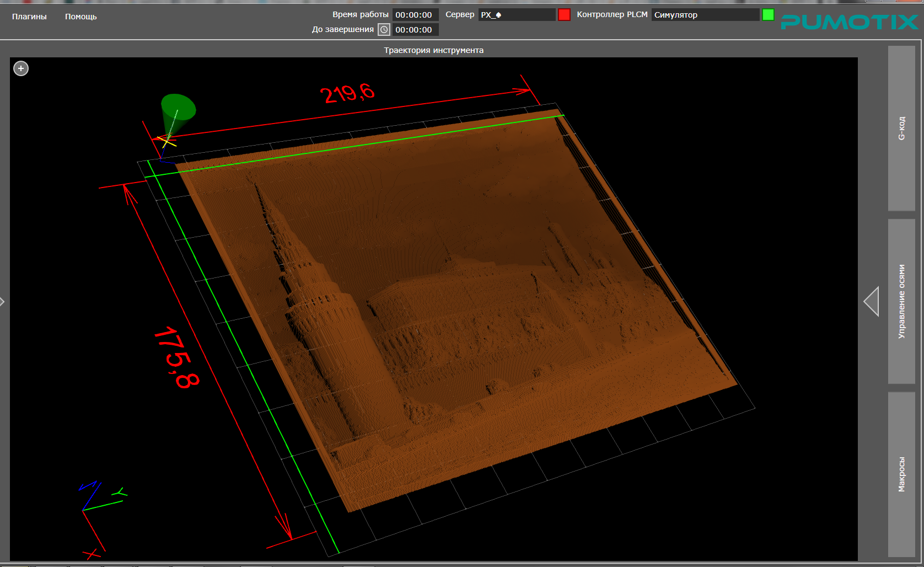Open the Помощь menu
The height and width of the screenshot is (567, 924).
pos(80,17)
